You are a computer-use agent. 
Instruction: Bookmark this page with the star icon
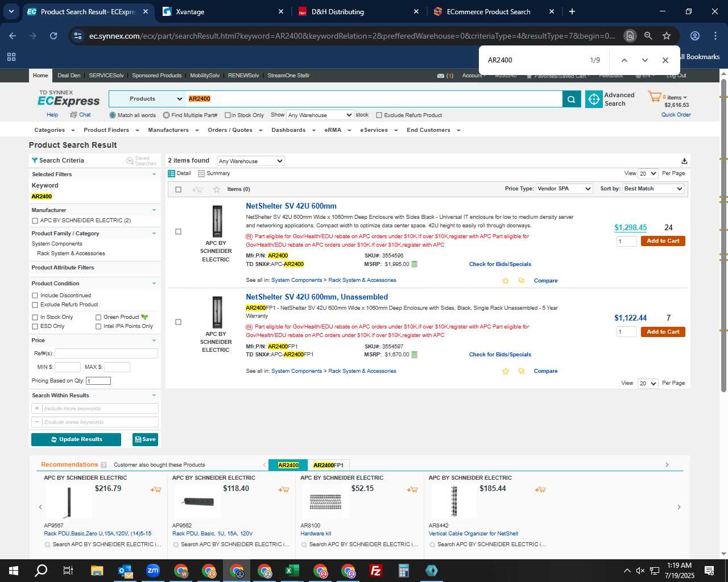(667, 36)
